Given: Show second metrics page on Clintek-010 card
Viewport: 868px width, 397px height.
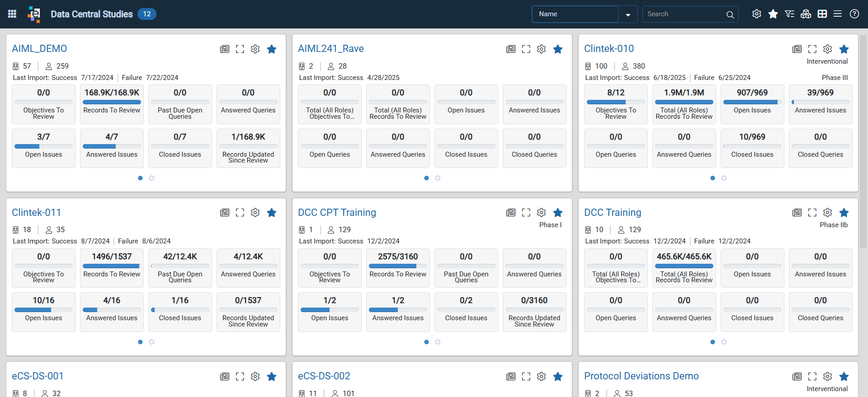Looking at the screenshot, I should click(x=724, y=178).
